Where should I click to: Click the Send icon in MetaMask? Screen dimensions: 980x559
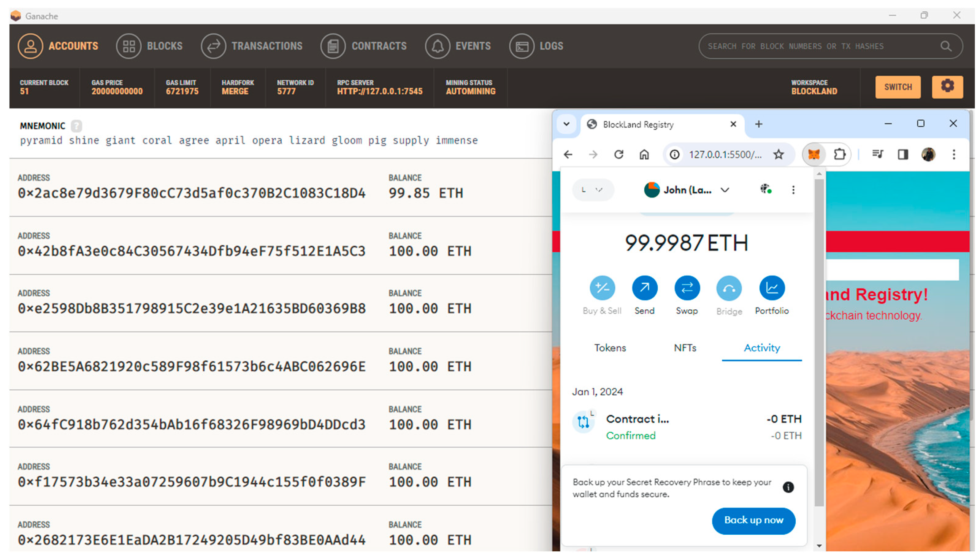(x=644, y=288)
